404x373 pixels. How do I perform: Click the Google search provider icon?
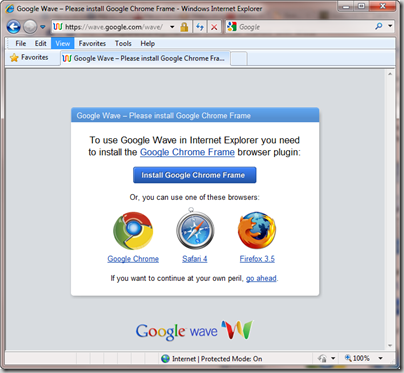pyautogui.click(x=232, y=27)
